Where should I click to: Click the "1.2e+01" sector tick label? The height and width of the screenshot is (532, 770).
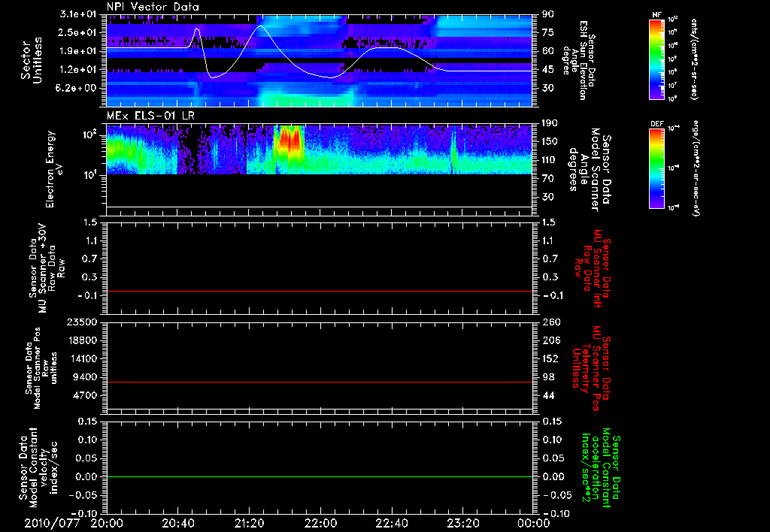(x=79, y=70)
